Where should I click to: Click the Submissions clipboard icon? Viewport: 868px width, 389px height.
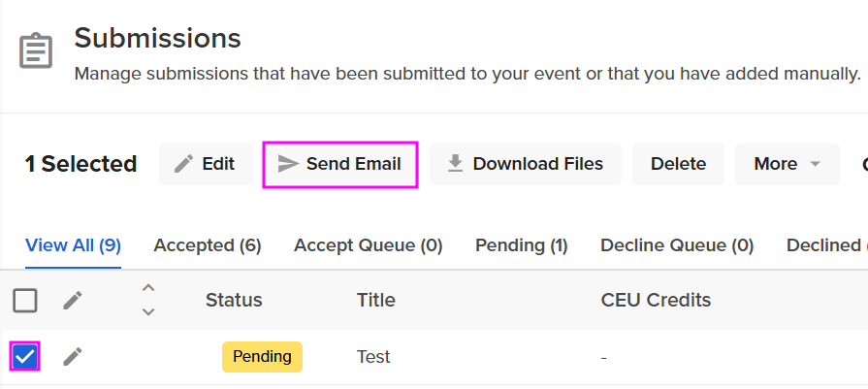[36, 50]
